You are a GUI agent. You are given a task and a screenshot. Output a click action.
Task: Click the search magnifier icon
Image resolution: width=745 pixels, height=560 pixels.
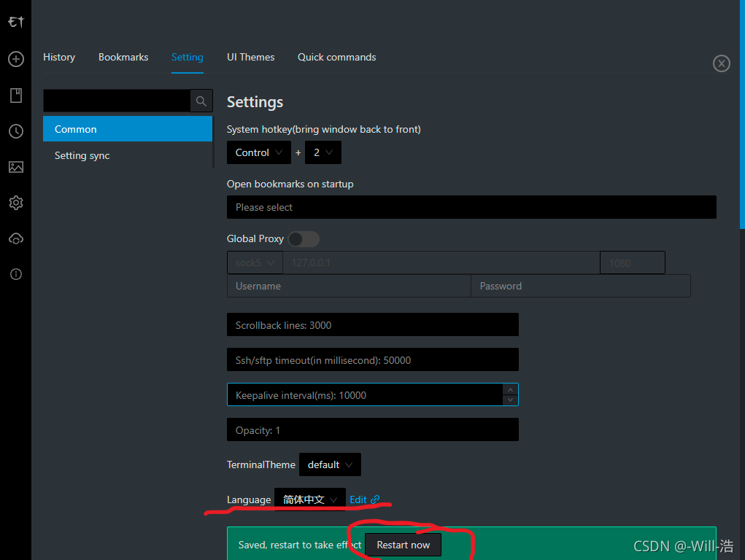pyautogui.click(x=201, y=101)
